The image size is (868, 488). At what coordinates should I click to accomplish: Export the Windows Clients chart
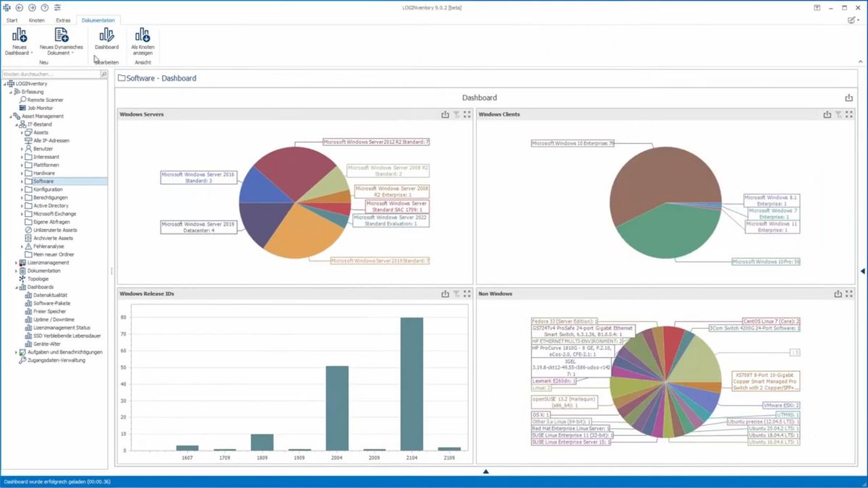point(827,114)
